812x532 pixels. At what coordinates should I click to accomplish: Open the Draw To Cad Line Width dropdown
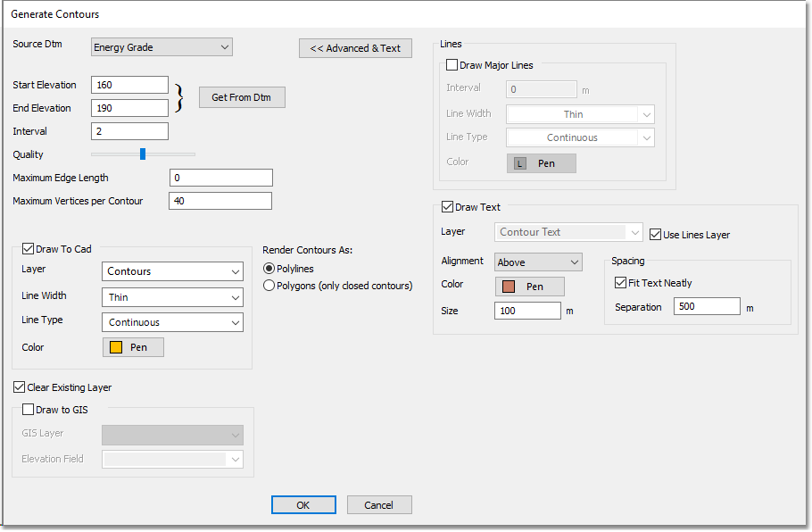click(x=172, y=297)
